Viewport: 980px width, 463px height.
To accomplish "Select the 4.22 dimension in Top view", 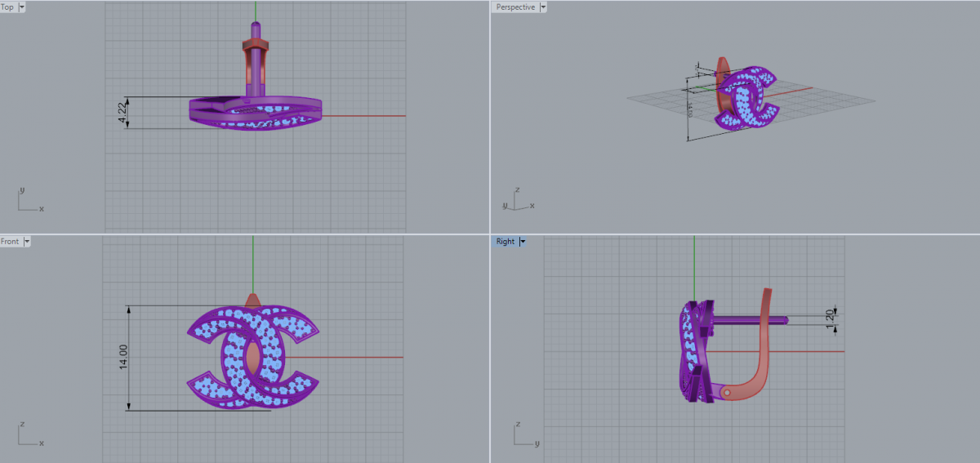I will 122,113.
